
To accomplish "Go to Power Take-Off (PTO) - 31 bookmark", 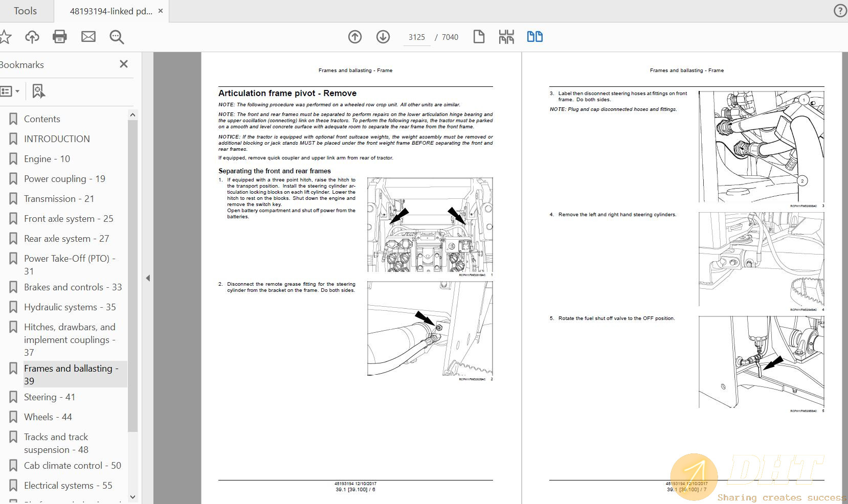I will [70, 265].
